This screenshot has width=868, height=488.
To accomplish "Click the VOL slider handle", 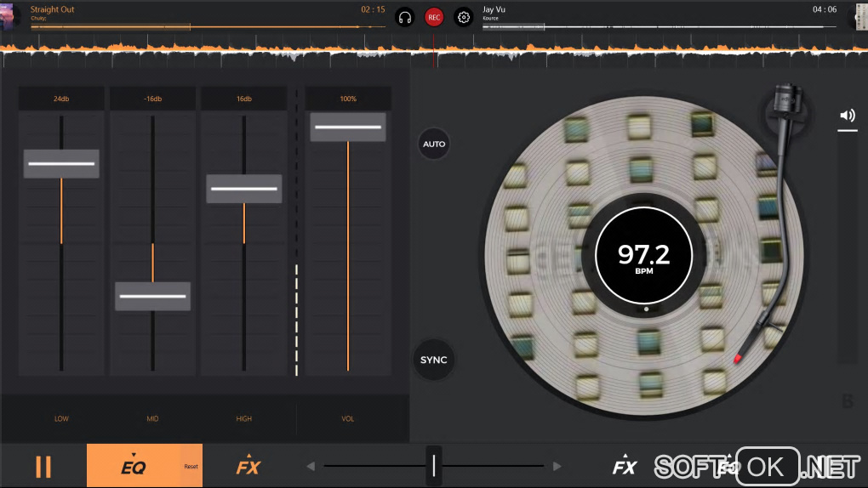I will pos(347,128).
